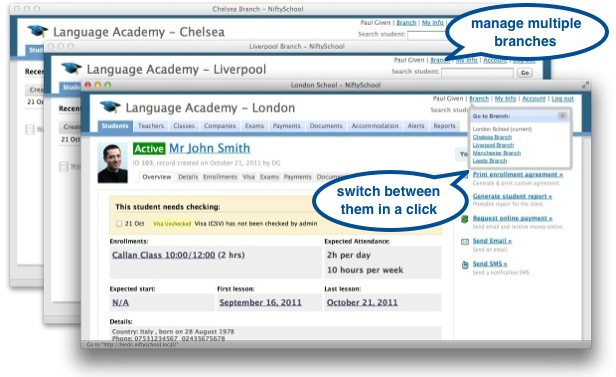The height and width of the screenshot is (377, 616).
Task: Open the Accommodation tab
Action: tap(375, 126)
